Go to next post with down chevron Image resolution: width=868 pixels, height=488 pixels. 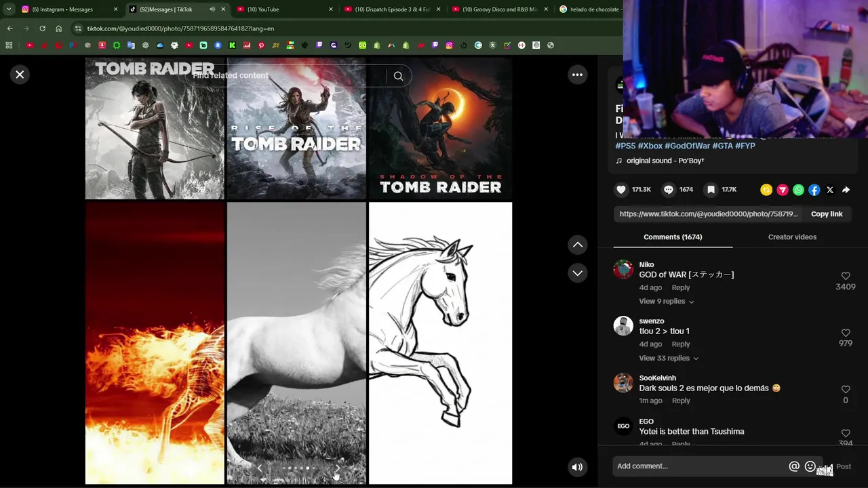click(x=577, y=273)
